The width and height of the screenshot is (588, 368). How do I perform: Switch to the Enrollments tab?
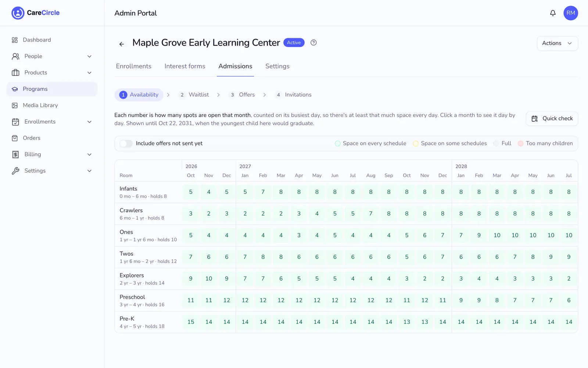(133, 66)
